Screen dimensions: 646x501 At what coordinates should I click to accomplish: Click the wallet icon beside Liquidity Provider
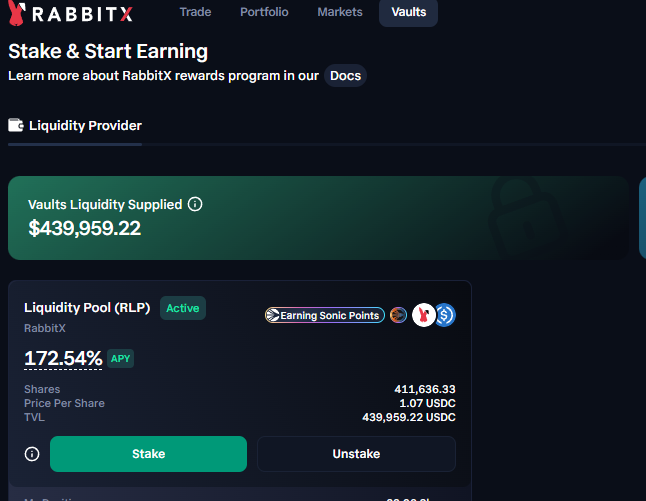click(16, 125)
